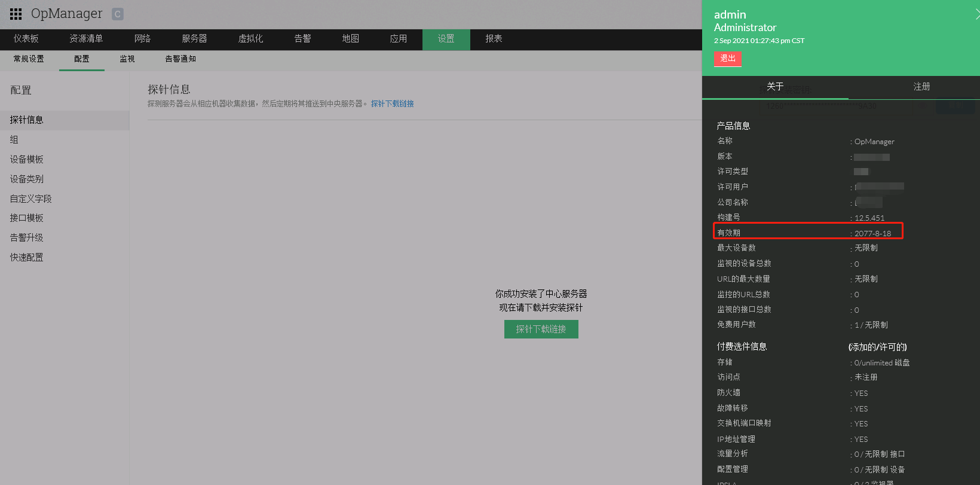Open the blue 探针下载链接 hyperlink
The image size is (980, 485).
392,103
